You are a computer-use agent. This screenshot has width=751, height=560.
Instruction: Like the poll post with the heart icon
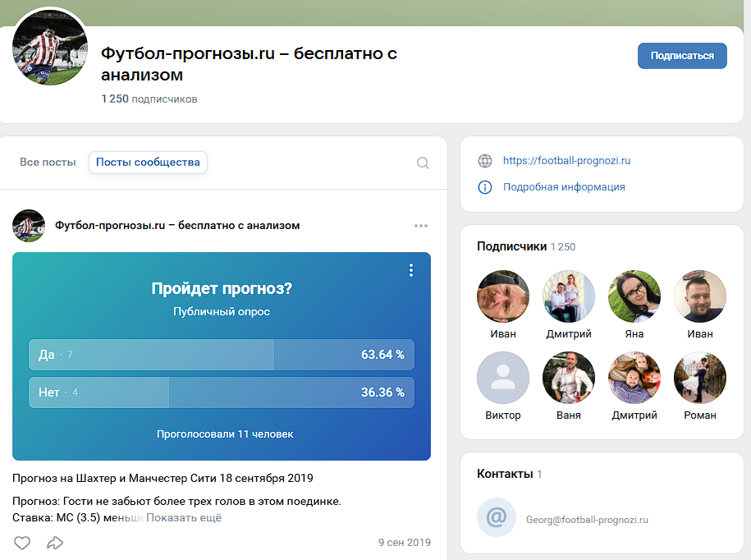pos(21,543)
